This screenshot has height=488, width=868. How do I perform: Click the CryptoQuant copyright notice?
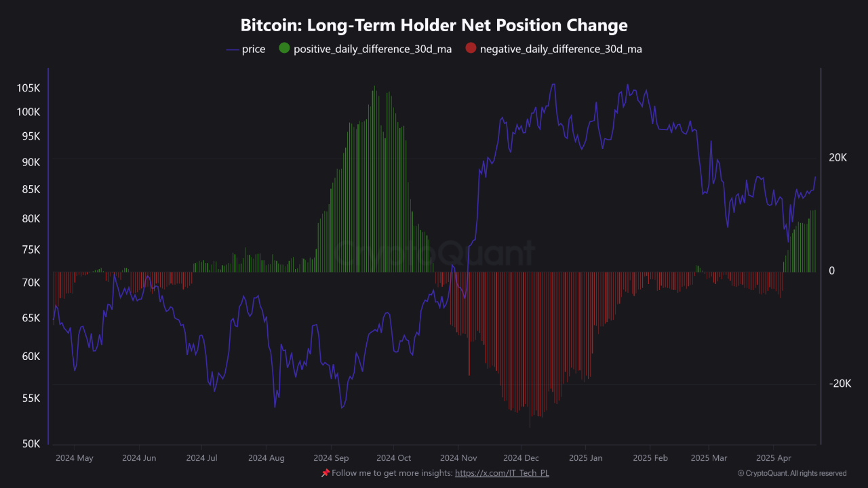tap(791, 473)
